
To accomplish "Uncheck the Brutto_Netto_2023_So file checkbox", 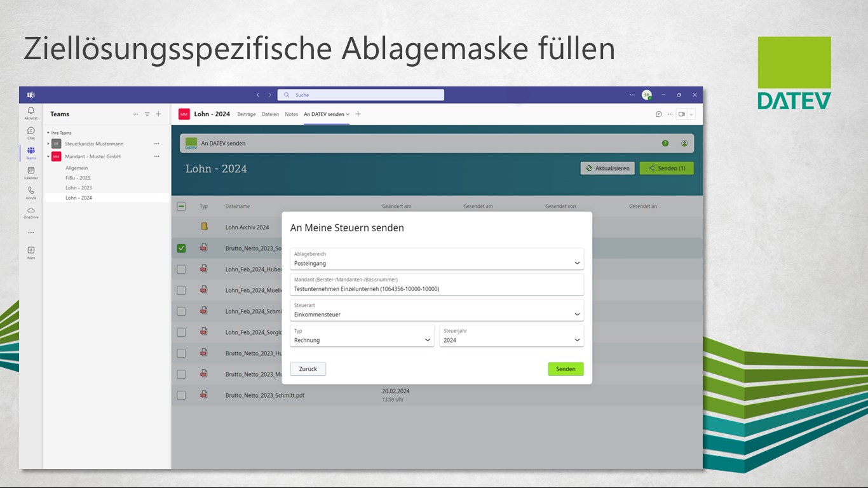I will 181,248.
